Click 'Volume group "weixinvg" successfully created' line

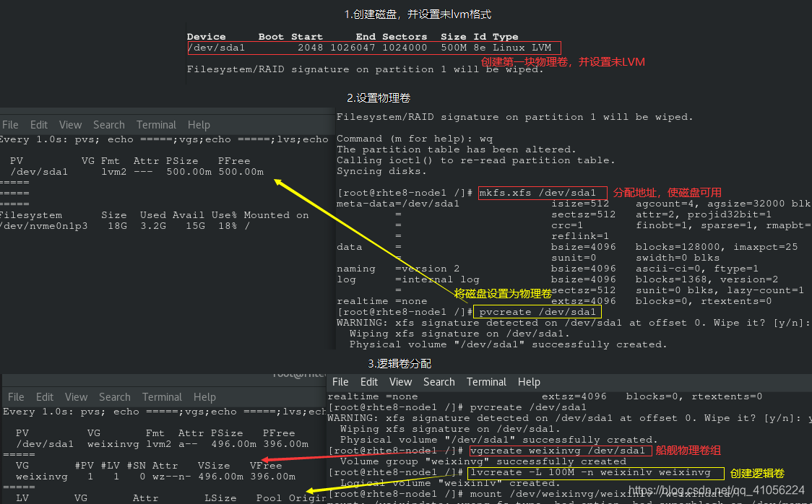483,461
